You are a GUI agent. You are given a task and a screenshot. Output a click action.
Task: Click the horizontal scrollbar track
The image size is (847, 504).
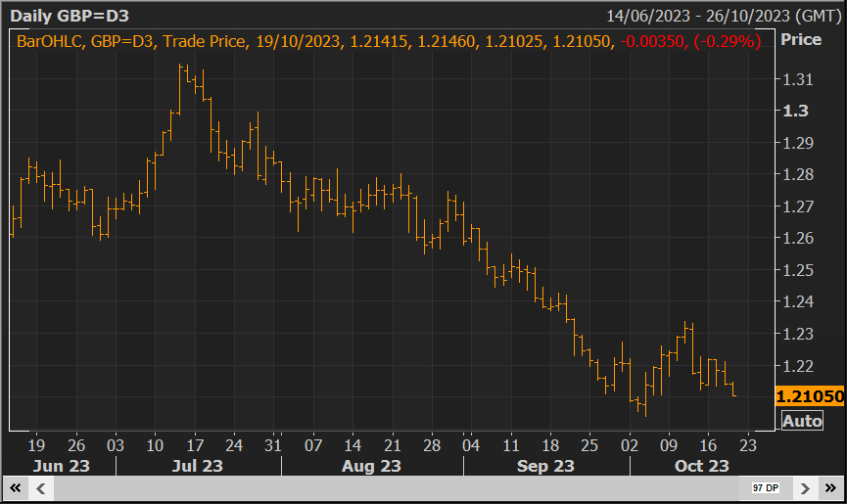392,487
